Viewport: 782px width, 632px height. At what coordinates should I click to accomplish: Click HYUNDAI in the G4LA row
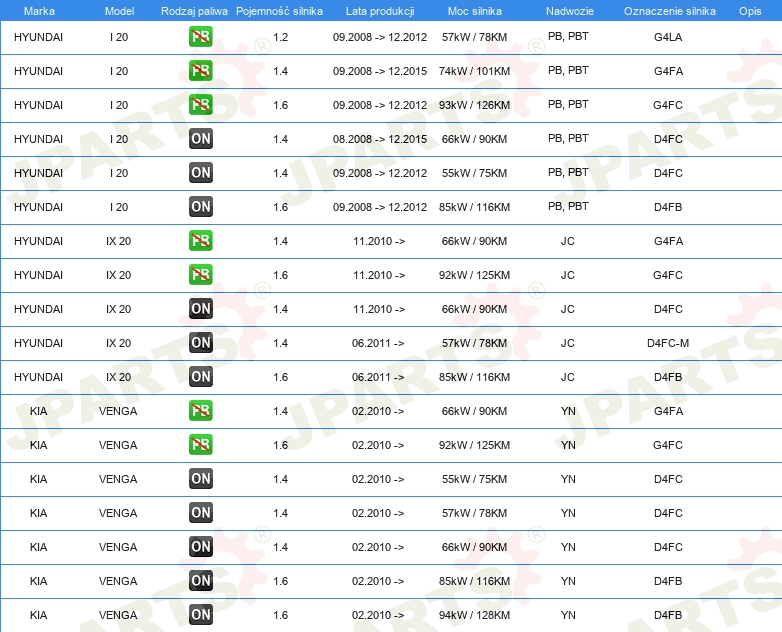(38, 37)
